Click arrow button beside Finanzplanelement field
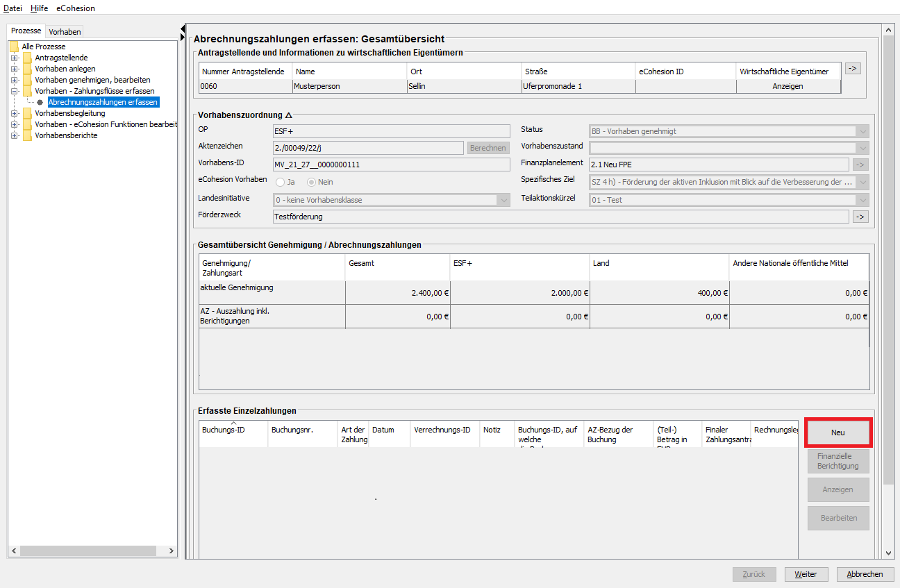900x588 pixels. [x=860, y=165]
